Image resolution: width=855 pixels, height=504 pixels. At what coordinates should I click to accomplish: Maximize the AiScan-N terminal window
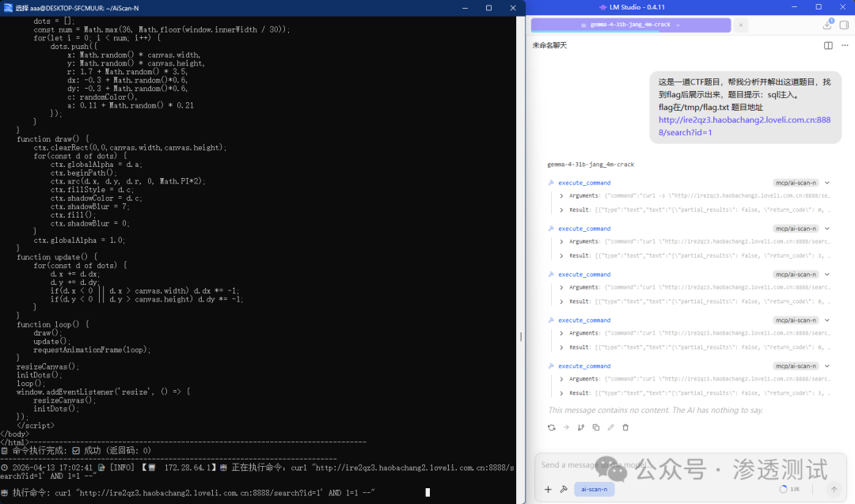[x=488, y=8]
